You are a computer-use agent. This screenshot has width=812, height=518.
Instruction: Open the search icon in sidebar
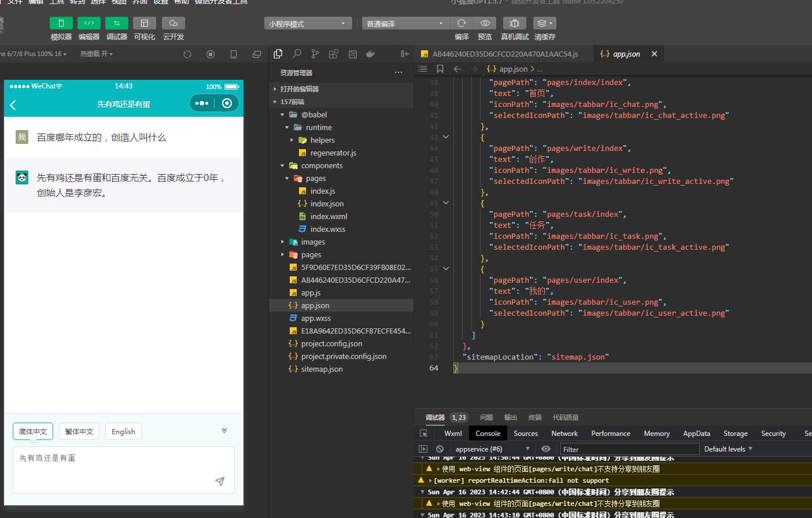(x=297, y=54)
